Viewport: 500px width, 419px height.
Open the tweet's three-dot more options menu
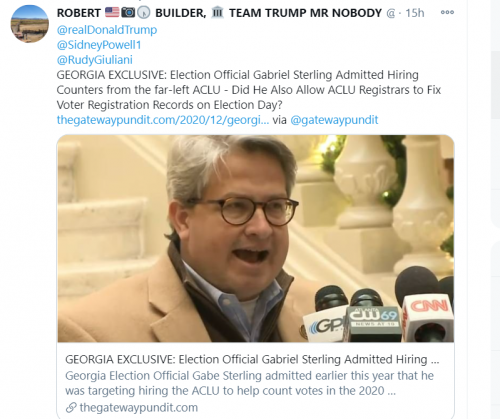pyautogui.click(x=447, y=12)
